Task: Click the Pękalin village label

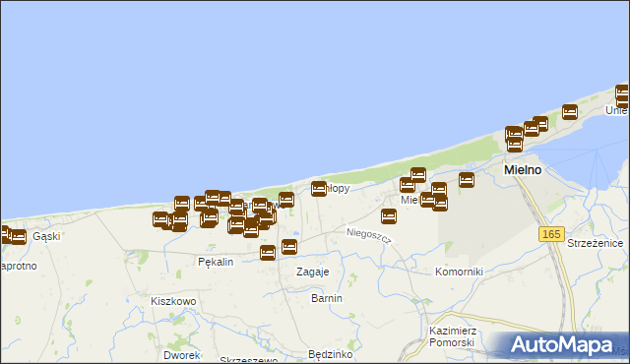Action: click(x=216, y=262)
